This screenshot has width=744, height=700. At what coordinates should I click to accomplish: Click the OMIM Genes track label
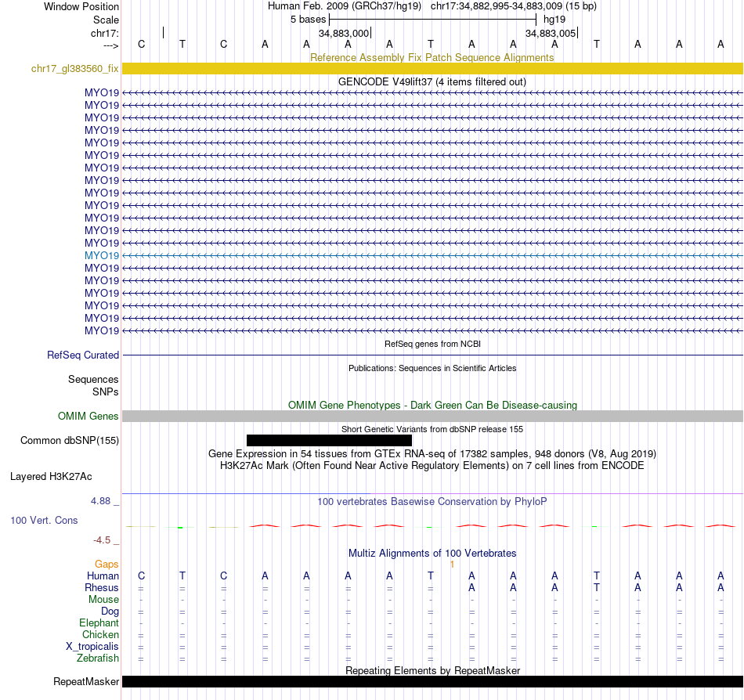coord(88,417)
